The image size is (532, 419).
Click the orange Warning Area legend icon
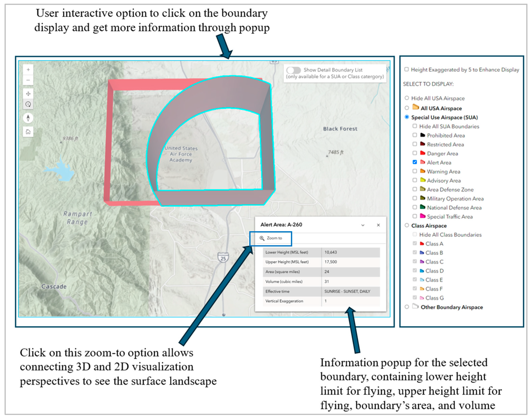423,171
